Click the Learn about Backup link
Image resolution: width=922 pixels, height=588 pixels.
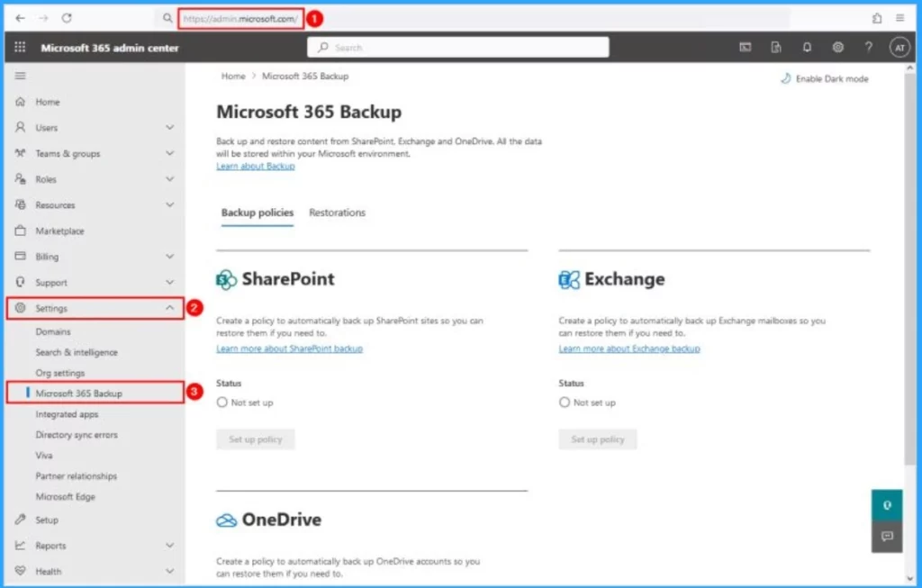tap(255, 167)
